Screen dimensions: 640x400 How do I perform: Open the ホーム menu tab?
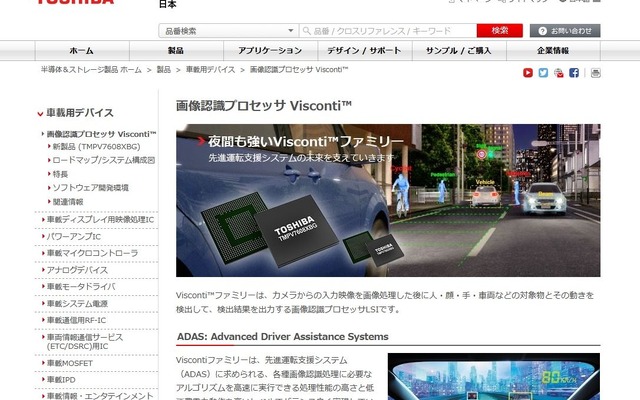[82, 51]
